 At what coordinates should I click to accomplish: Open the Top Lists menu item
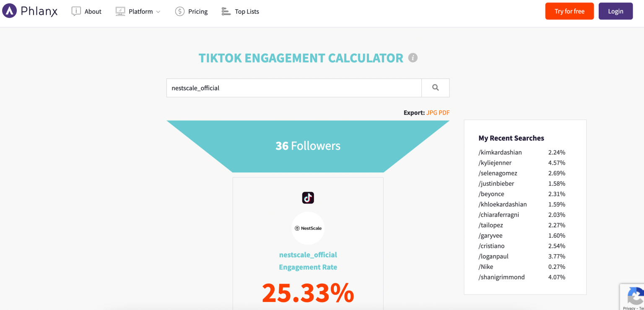click(x=246, y=11)
